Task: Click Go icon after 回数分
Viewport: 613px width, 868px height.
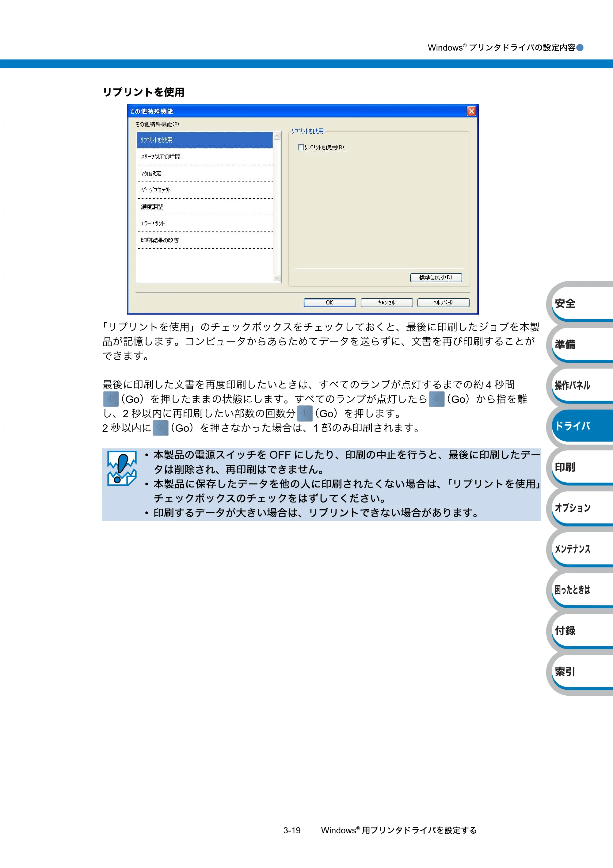Action: 305,413
